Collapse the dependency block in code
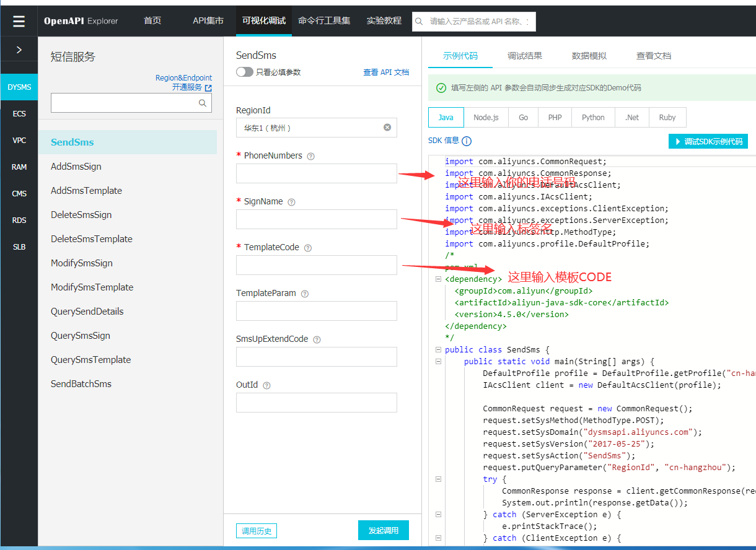The height and width of the screenshot is (550, 756). pos(438,279)
